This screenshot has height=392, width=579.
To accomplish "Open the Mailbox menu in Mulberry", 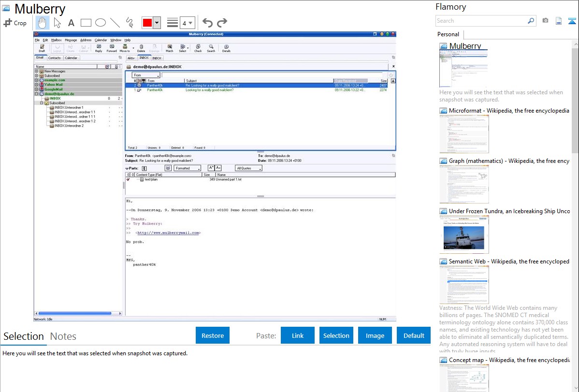I will point(56,40).
